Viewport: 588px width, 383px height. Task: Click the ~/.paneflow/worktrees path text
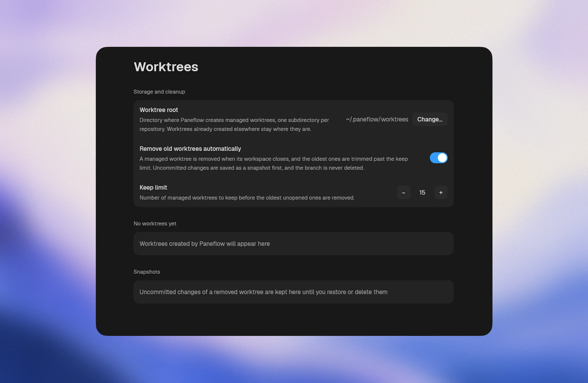377,119
